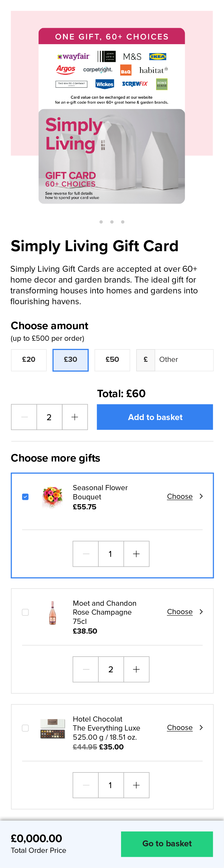Decrease gift card quantity with minus icon
224x868 pixels.
24,417
